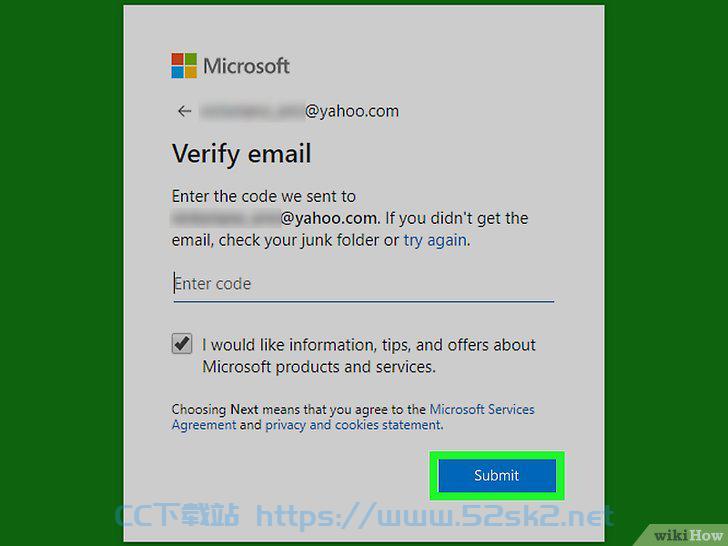
Task: Click the back arrow beside the email
Action: click(x=185, y=111)
